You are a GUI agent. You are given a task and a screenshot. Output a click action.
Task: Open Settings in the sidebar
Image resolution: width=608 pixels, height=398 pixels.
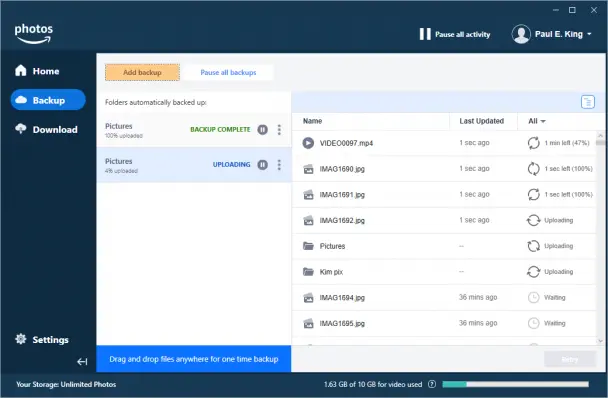42,339
